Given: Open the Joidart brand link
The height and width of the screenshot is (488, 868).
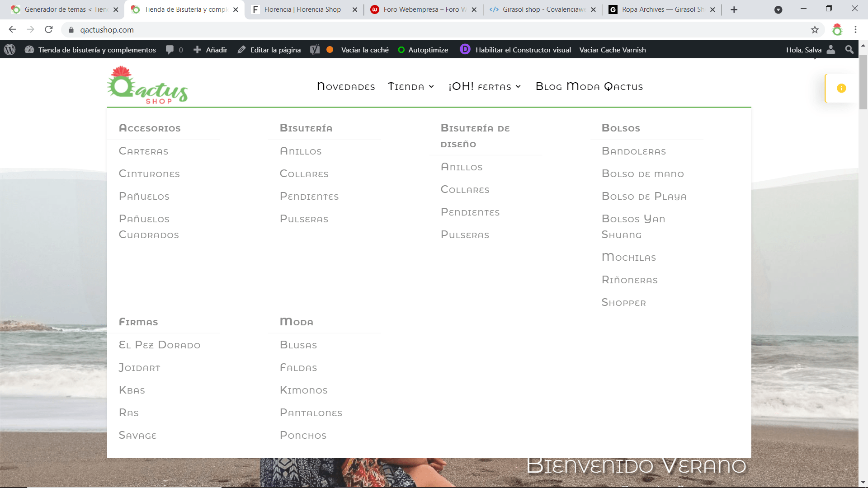Looking at the screenshot, I should (140, 368).
